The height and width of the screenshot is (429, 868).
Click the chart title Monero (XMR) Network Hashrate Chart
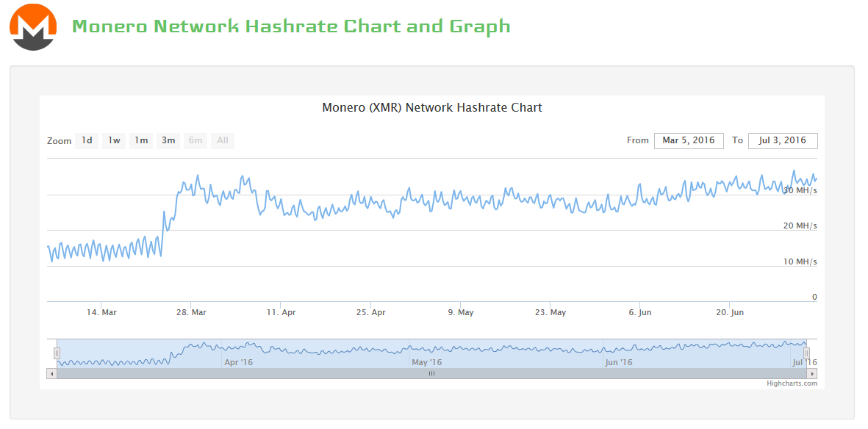(431, 107)
